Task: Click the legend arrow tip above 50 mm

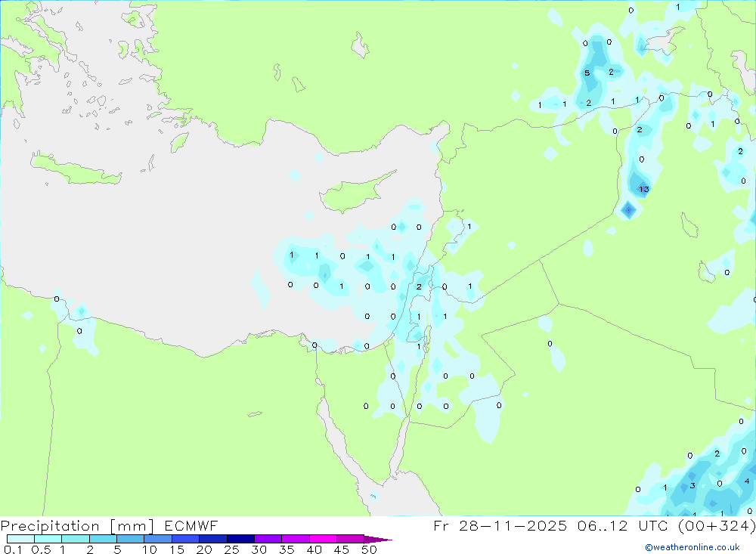Action: [378, 540]
